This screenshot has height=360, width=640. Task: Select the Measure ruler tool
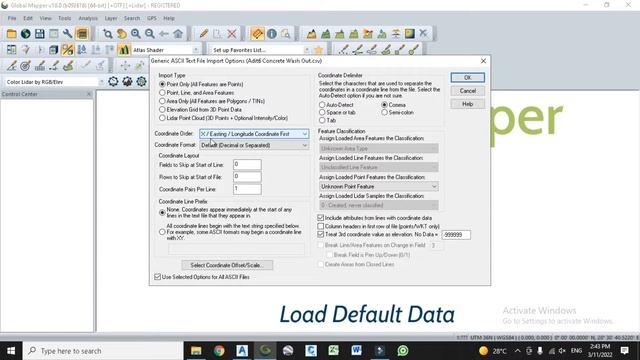pos(257,34)
